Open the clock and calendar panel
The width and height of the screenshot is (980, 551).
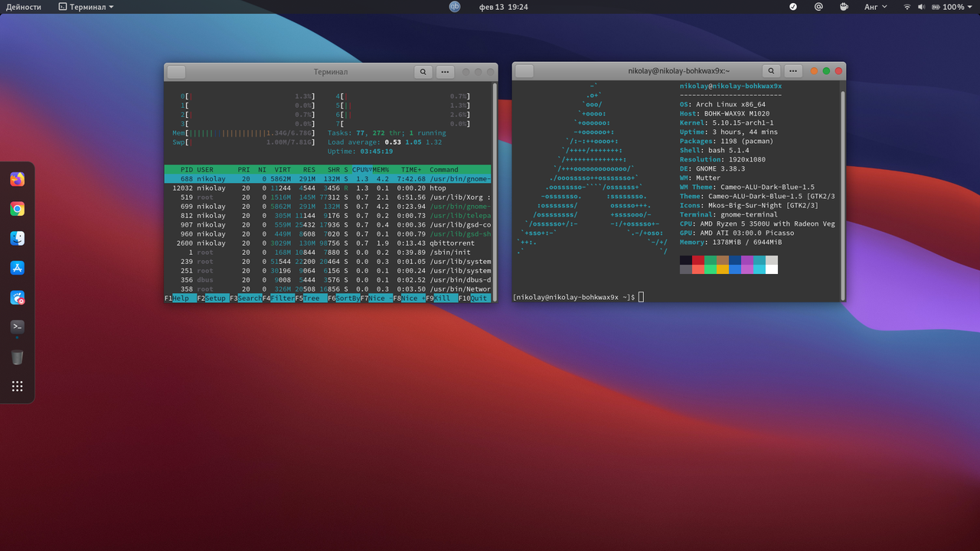pos(504,7)
